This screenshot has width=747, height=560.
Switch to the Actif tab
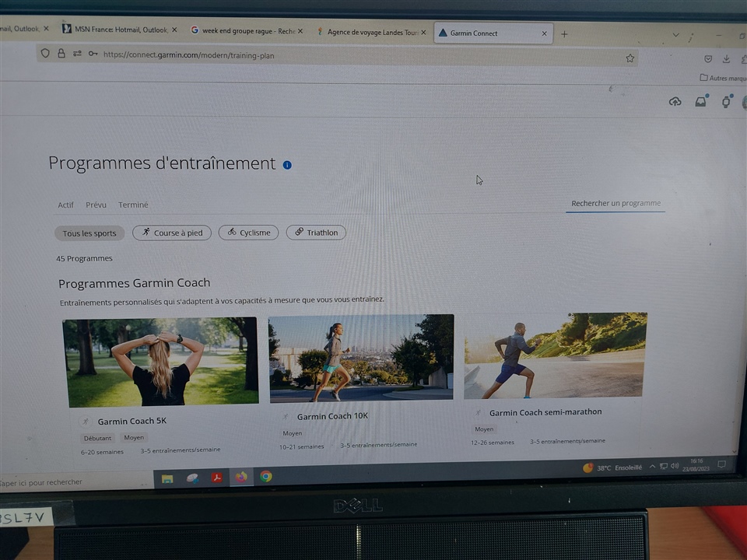pyautogui.click(x=65, y=205)
